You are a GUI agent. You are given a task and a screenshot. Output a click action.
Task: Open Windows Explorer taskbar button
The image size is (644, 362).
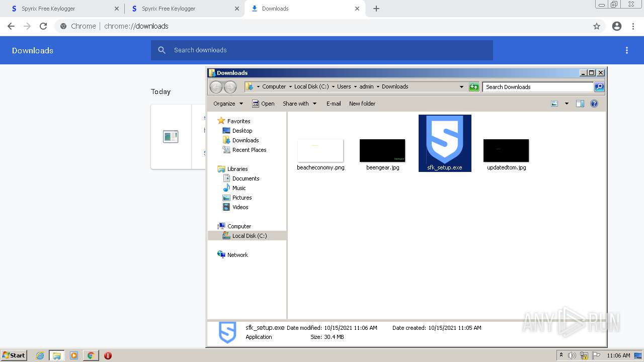(x=56, y=355)
